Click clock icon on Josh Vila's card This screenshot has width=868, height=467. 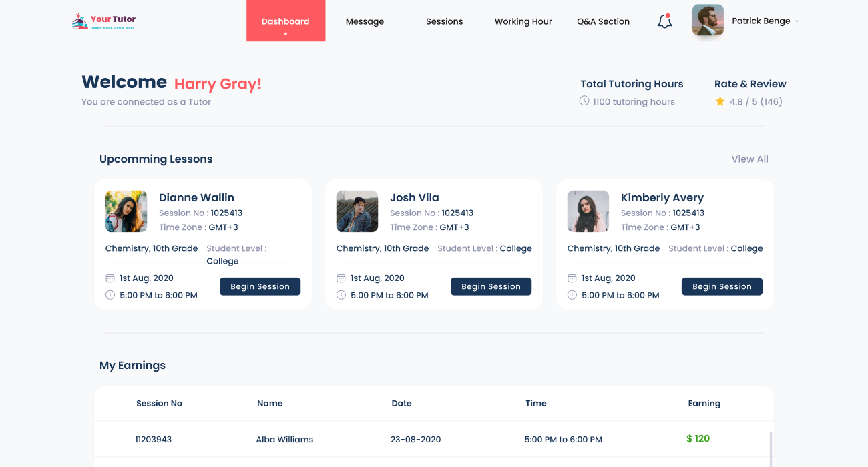[x=341, y=295]
